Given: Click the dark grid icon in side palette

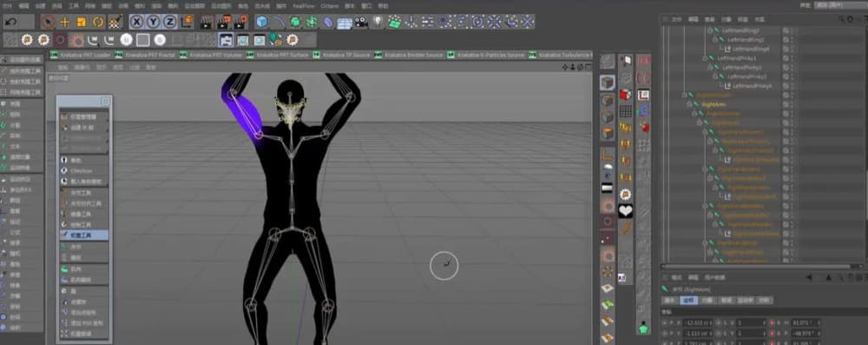Looking at the screenshot, I should (x=626, y=111).
